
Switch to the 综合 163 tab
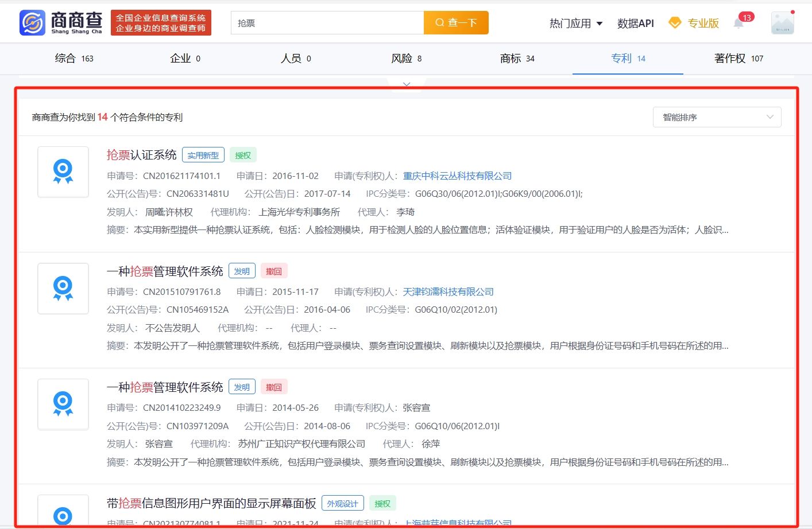[74, 58]
